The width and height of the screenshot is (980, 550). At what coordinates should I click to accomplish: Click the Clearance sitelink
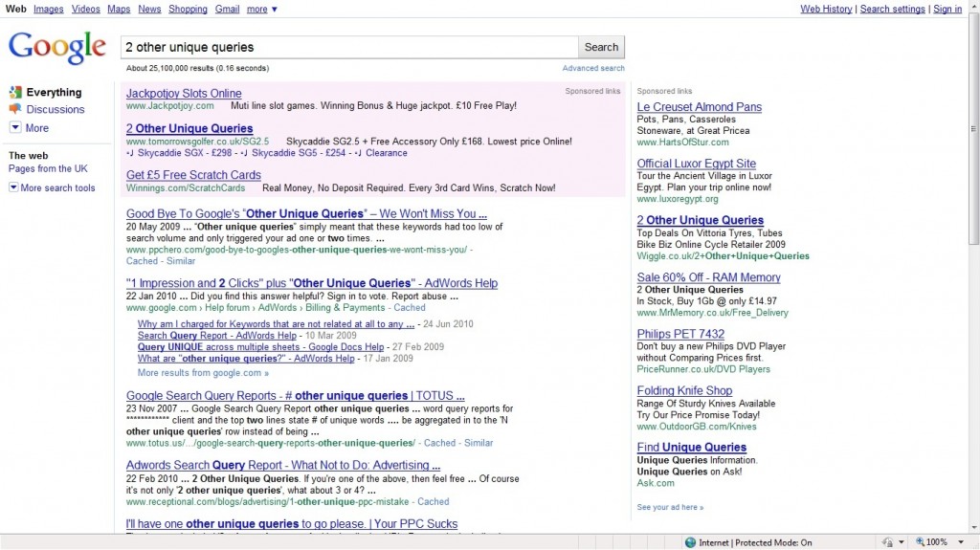pyautogui.click(x=387, y=153)
